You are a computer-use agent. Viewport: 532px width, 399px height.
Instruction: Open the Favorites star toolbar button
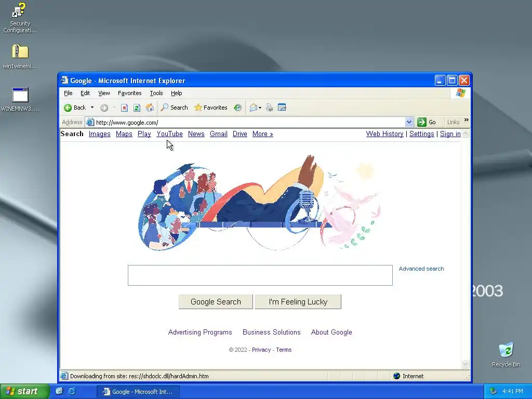pyautogui.click(x=211, y=108)
